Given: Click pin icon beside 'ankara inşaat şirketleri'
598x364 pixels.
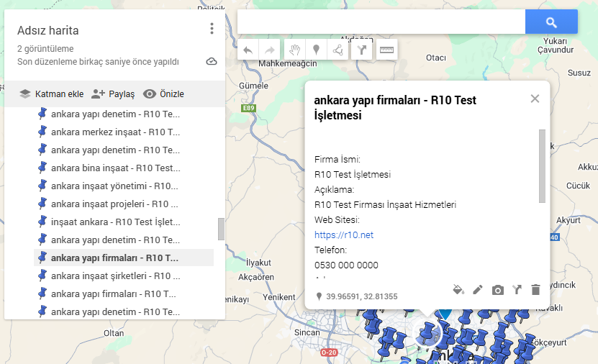Looking at the screenshot, I should click(42, 276).
